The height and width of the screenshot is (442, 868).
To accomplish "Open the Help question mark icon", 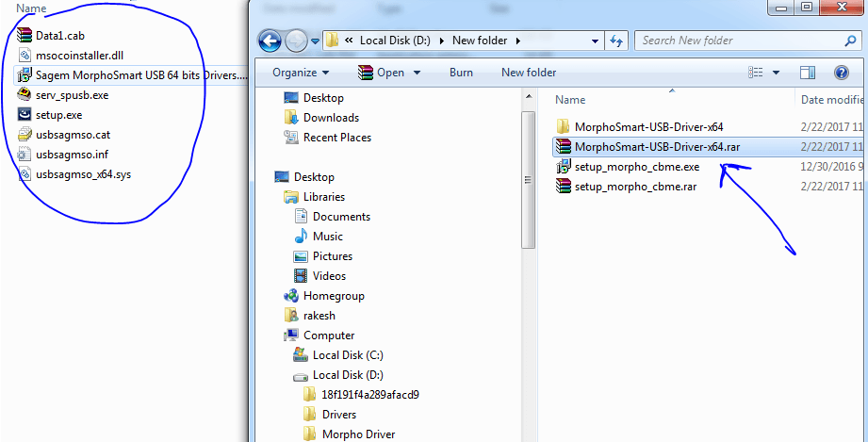I will pyautogui.click(x=841, y=73).
